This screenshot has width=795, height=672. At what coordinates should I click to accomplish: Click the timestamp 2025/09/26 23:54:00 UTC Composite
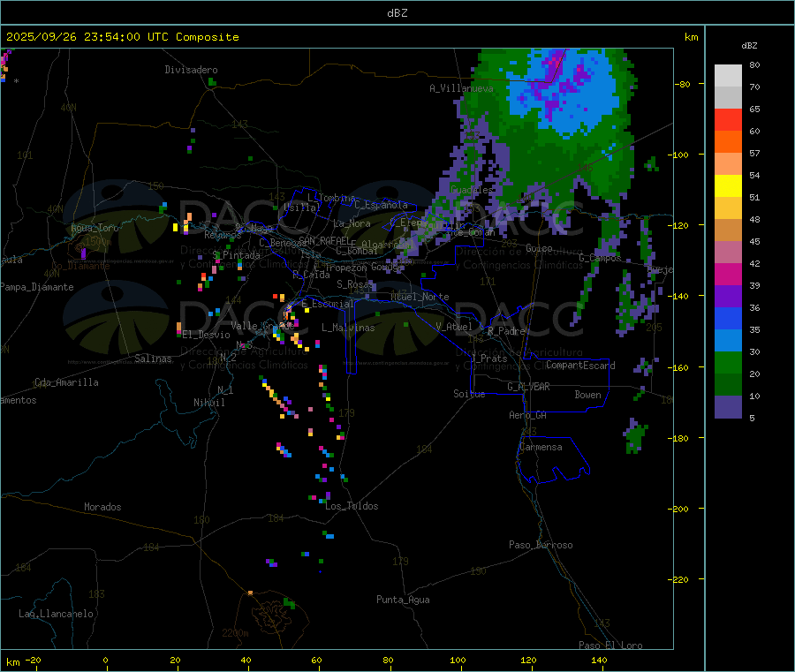[122, 37]
